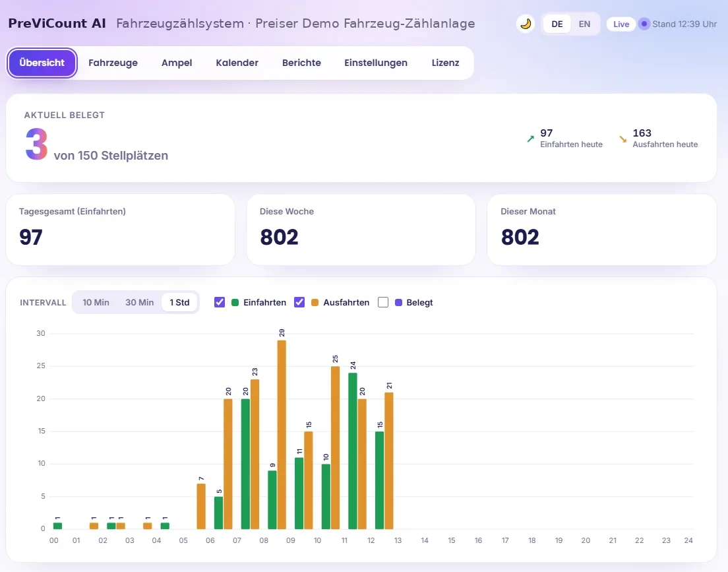728x572 pixels.
Task: Select the 10 Min interval
Action: point(96,303)
